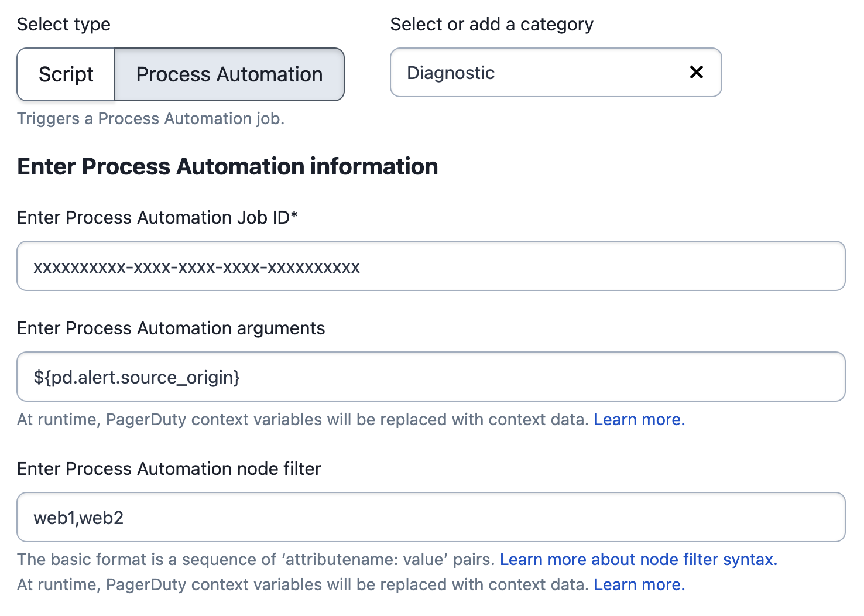864x616 pixels.
Task: Click the Select or add a category label
Action: pos(491,25)
